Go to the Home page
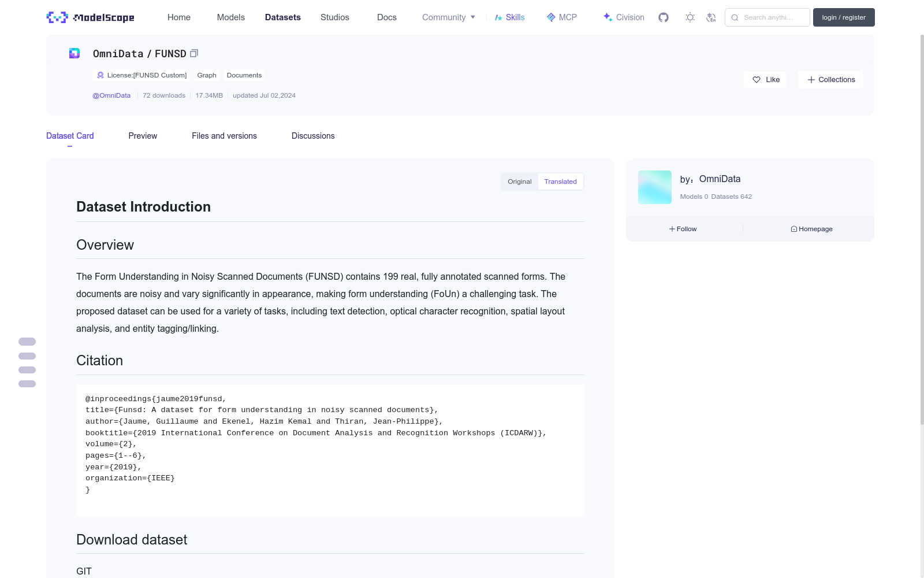 (179, 17)
